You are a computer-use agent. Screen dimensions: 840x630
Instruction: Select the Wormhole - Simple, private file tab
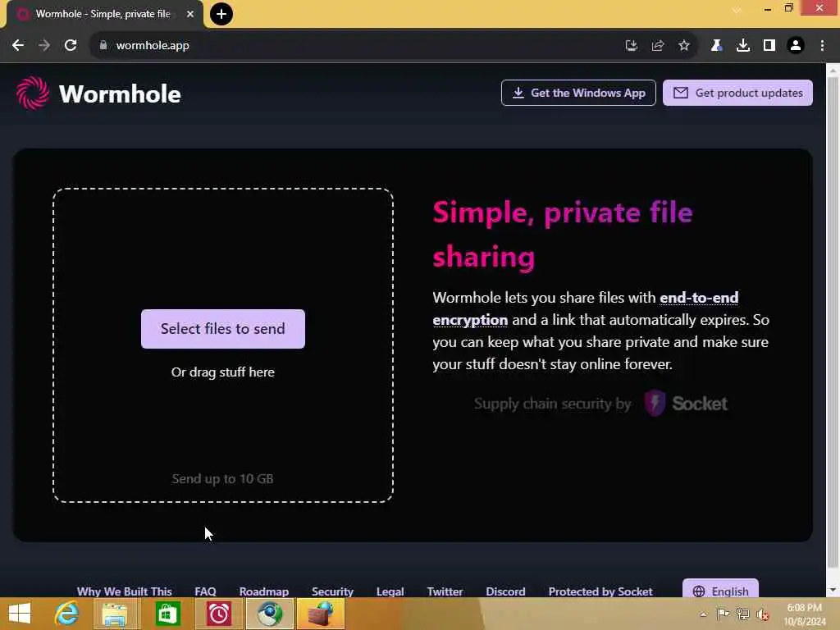click(x=104, y=14)
